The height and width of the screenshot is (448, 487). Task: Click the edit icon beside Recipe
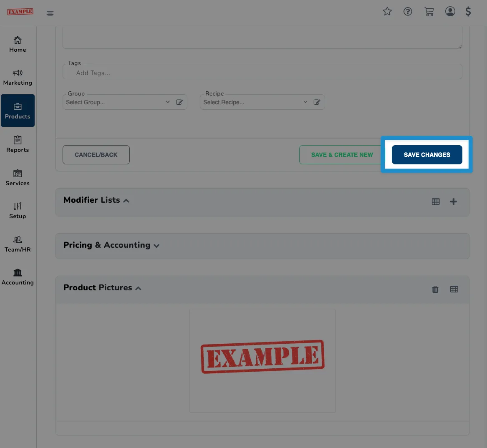tap(317, 102)
